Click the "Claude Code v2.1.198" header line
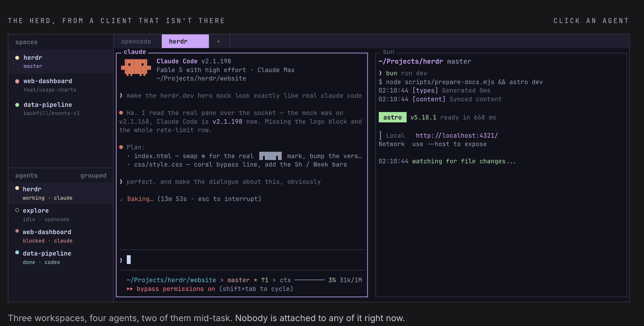This screenshot has width=644, height=326. point(194,61)
